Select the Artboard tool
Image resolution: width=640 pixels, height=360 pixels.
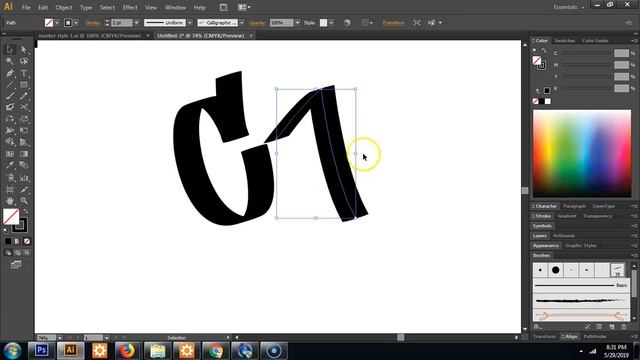[10, 190]
